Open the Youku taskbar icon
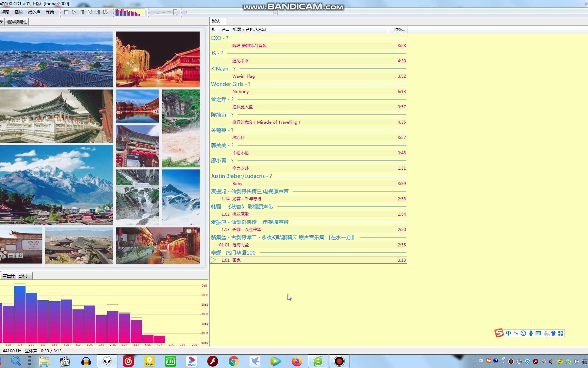This screenshot has width=588, height=368. (x=192, y=361)
